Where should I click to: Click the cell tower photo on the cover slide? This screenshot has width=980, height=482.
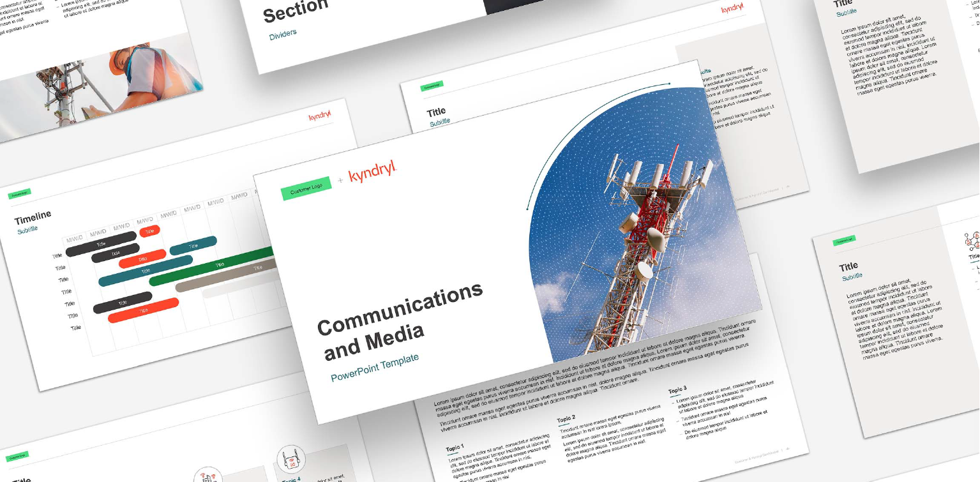tap(644, 223)
